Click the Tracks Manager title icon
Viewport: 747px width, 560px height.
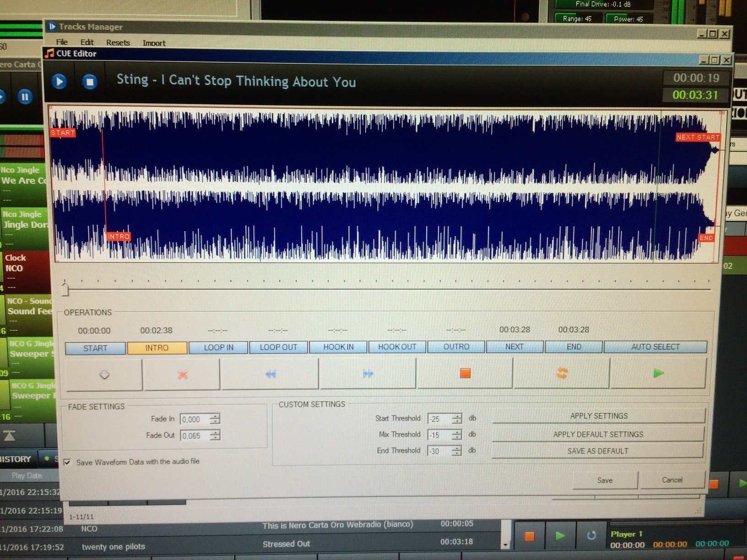pyautogui.click(x=52, y=27)
